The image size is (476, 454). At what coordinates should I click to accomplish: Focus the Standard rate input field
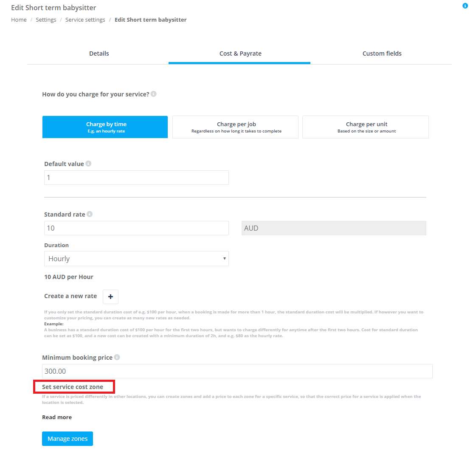click(x=136, y=228)
